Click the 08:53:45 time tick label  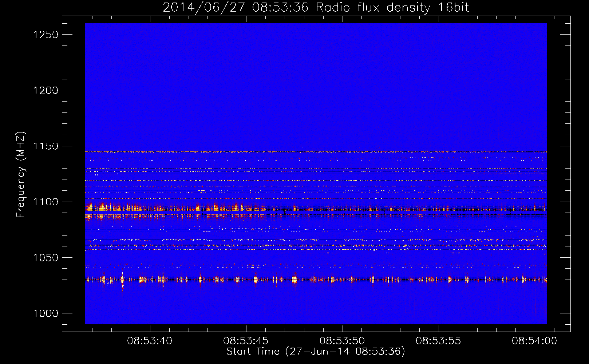click(x=246, y=341)
